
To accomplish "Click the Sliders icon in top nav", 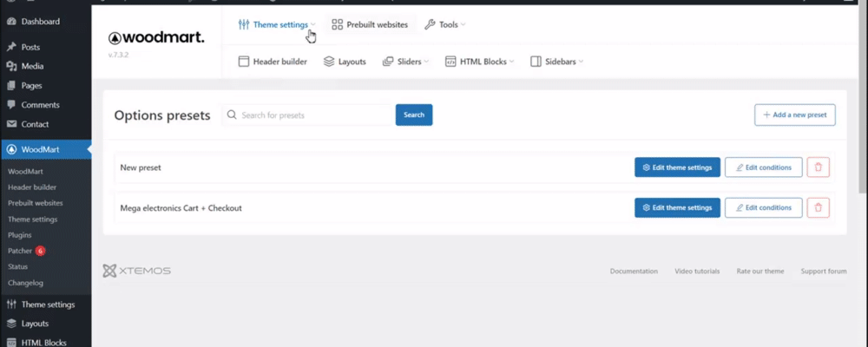I will (388, 62).
